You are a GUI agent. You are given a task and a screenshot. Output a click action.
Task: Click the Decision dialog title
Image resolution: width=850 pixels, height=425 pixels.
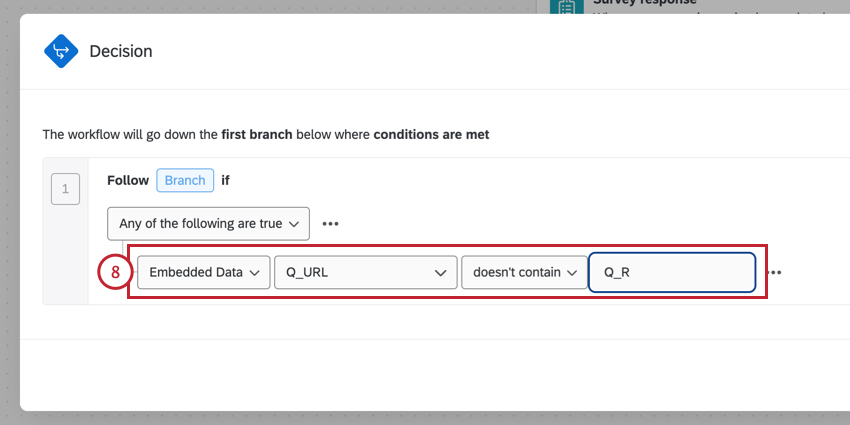coord(121,51)
